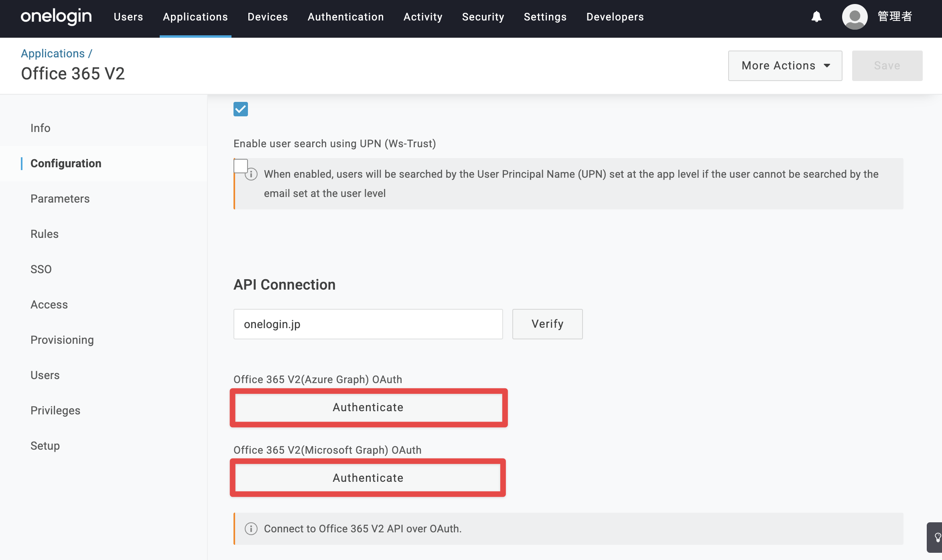Authenticate Office 365 V2 Azure Graph OAuth
The width and height of the screenshot is (942, 560).
[x=368, y=408]
